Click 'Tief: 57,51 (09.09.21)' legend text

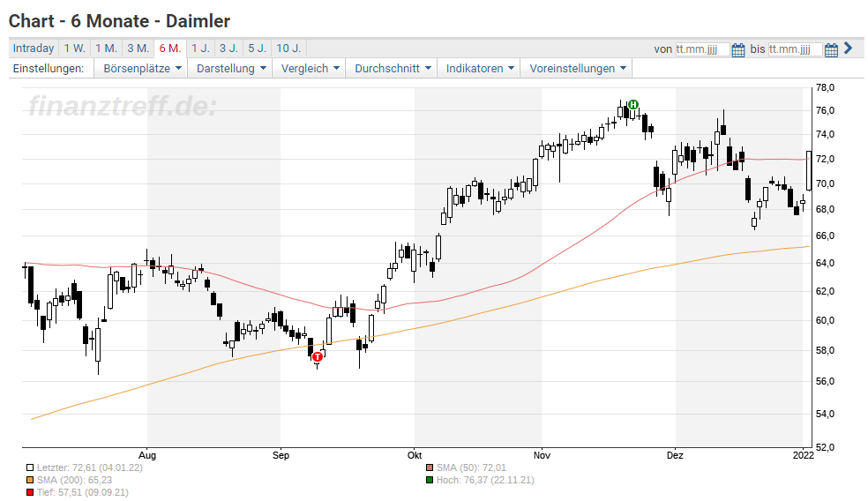[x=83, y=492]
